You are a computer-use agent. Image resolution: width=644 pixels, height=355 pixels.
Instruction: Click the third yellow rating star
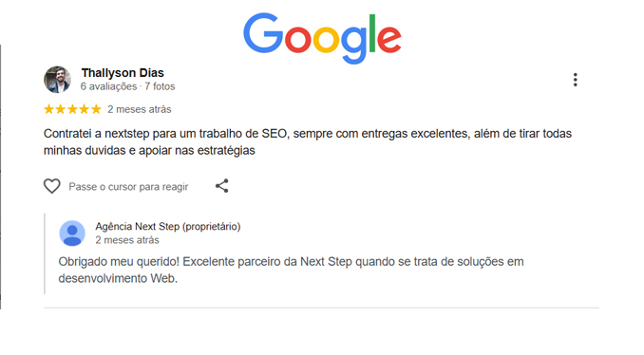click(x=72, y=109)
